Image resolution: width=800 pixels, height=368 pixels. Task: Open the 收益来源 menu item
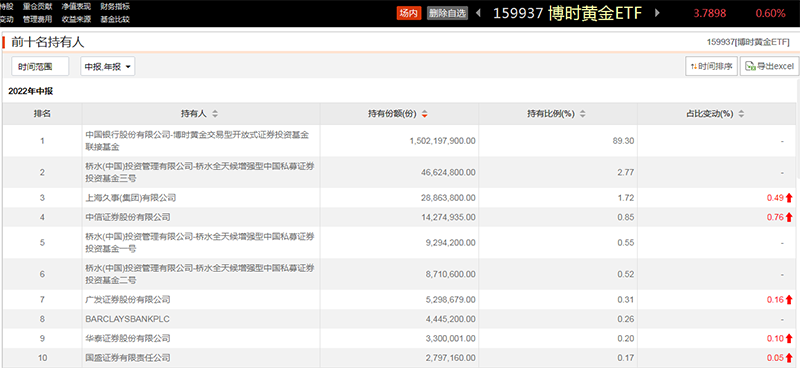click(x=76, y=19)
